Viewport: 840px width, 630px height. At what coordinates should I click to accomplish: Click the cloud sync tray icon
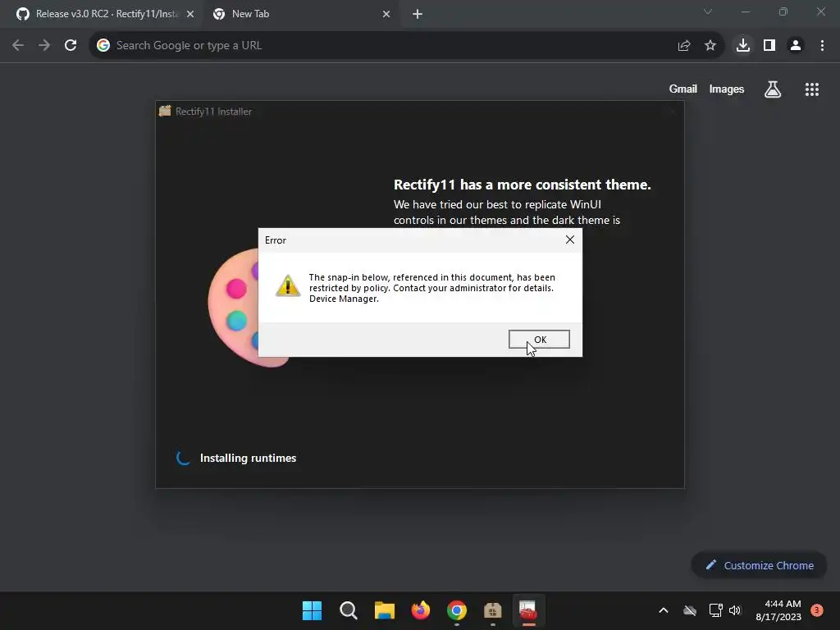[x=690, y=610]
